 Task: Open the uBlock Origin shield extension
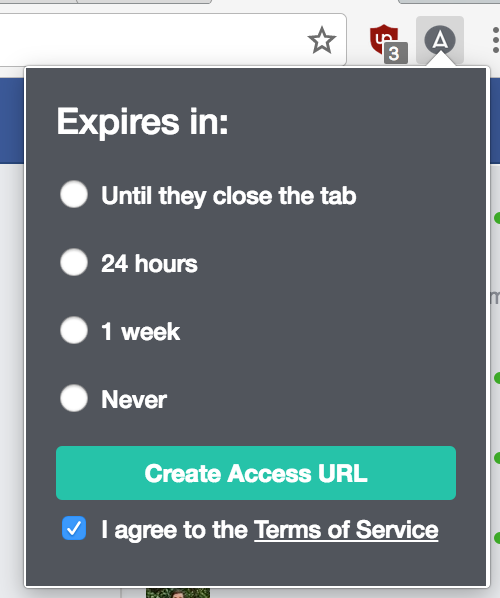(383, 39)
